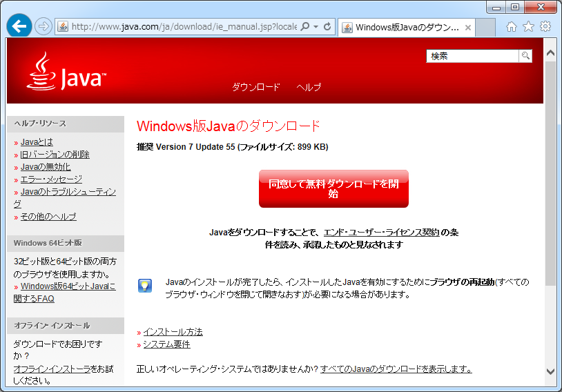Maximize the browser window
Screen dimensions: 562x392
coord(515,7)
